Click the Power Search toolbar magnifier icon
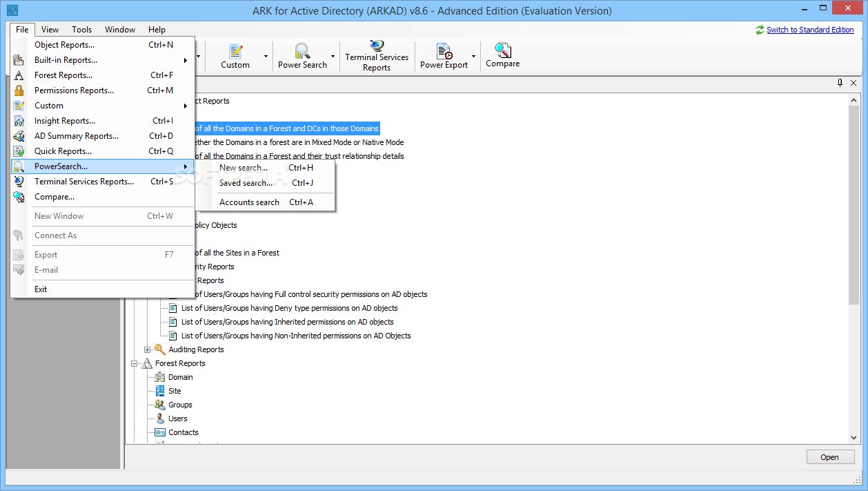Viewport: 868px width, 491px height. tap(302, 50)
